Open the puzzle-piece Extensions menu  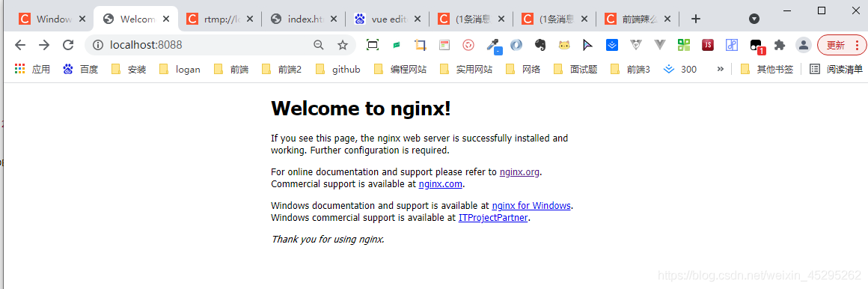780,46
